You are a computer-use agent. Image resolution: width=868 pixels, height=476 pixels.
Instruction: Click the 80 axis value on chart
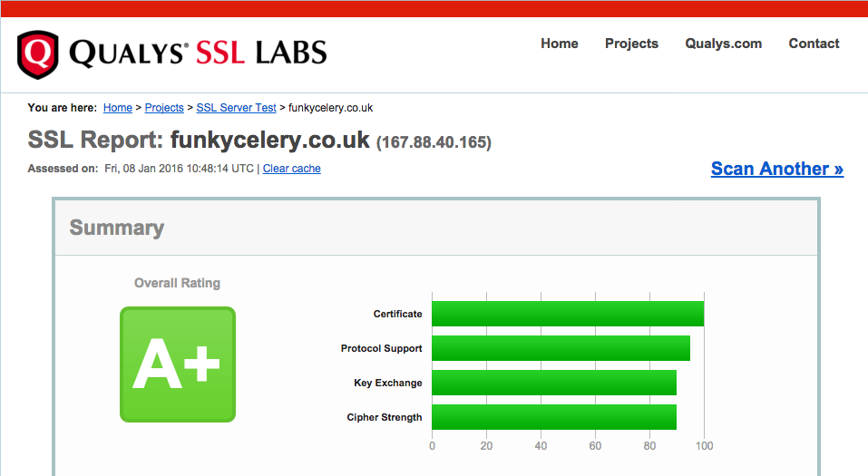(649, 445)
